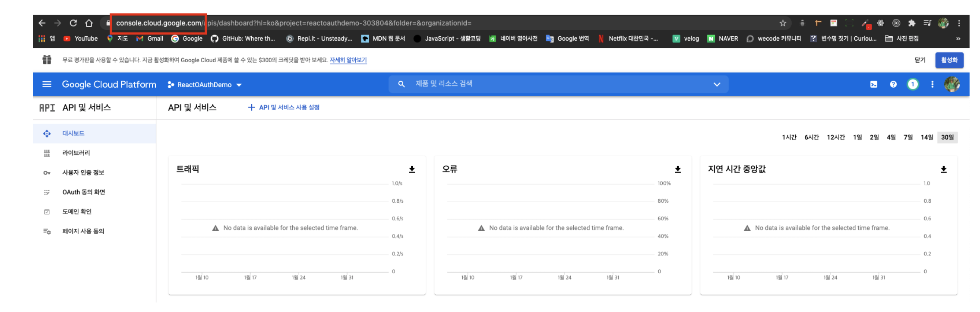The width and height of the screenshot is (980, 312).
Task: Click the search magnifier icon
Action: pos(401,84)
